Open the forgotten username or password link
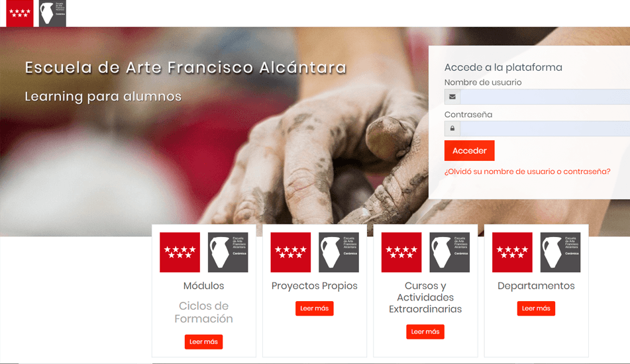 click(x=527, y=171)
